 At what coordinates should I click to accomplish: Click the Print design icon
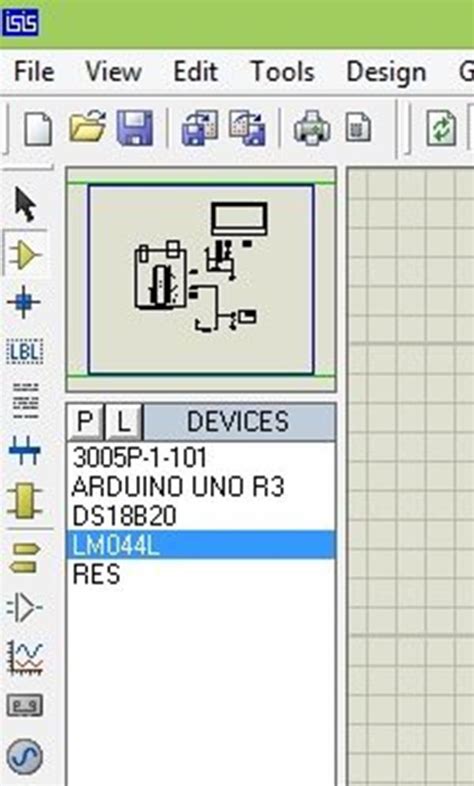[x=312, y=128]
